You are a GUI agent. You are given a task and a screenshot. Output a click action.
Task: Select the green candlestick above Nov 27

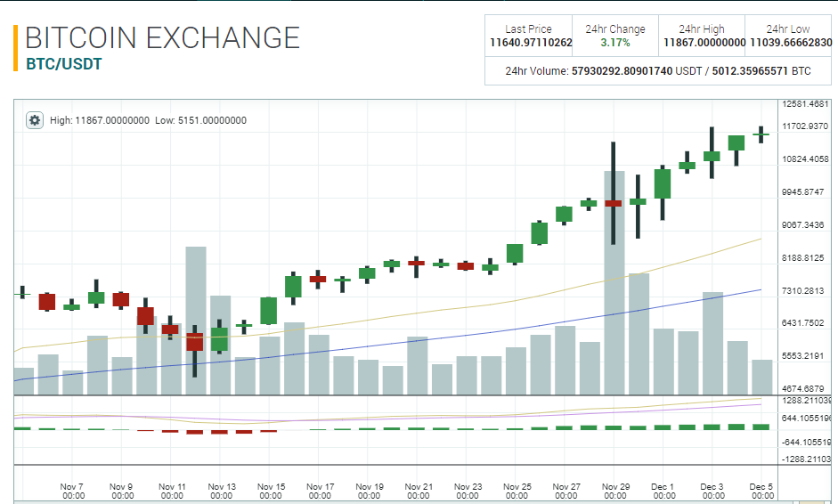point(564,215)
